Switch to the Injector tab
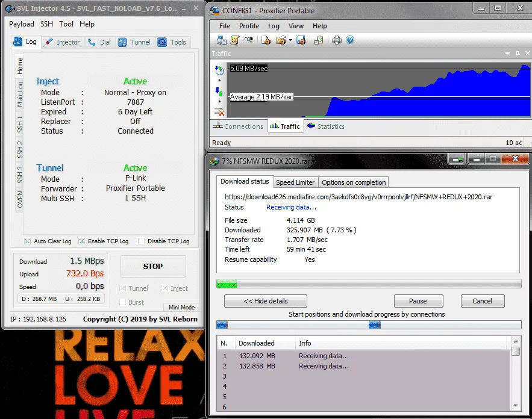Viewport: 532px width, 419px height. tap(63, 42)
